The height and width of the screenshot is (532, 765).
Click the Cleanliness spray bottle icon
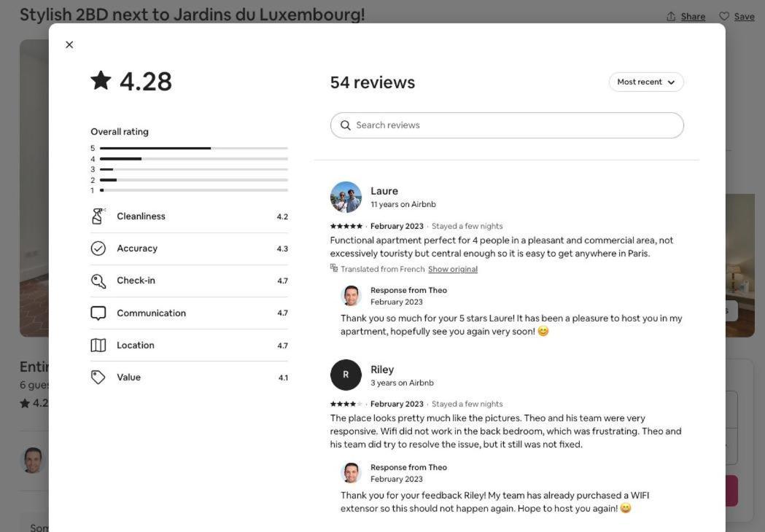tap(98, 216)
